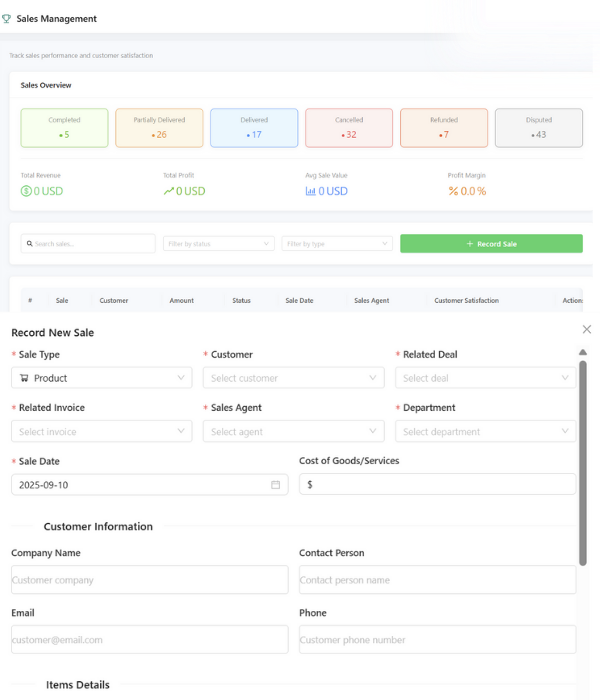This screenshot has width=600, height=700.
Task: Click the Sale Date column header in the table
Action: click(x=300, y=300)
